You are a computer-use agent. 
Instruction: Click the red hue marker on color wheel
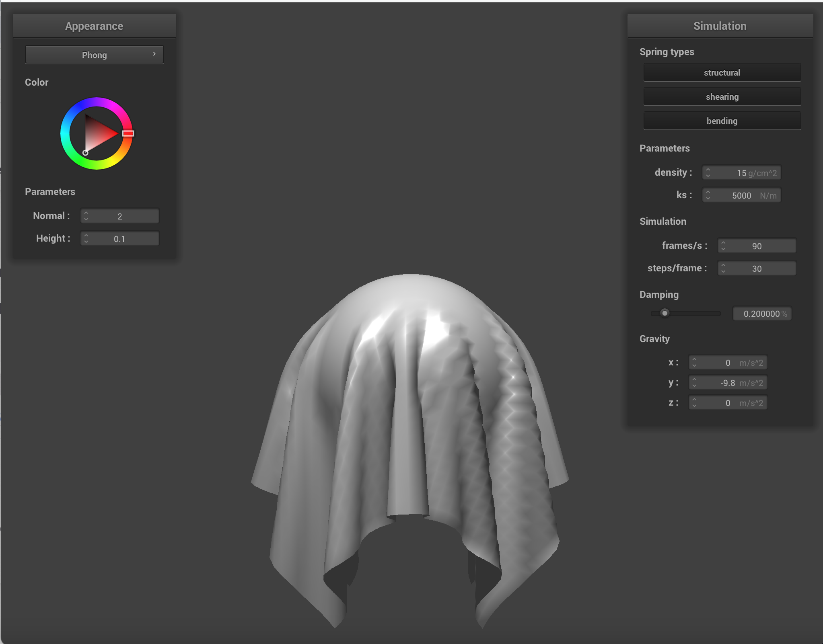point(128,133)
